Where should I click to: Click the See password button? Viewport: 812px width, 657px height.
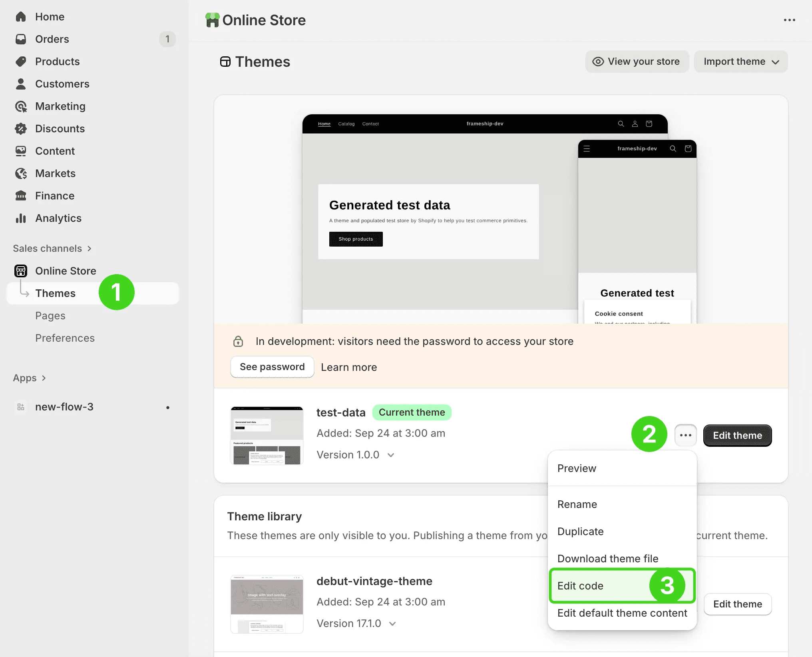point(272,367)
